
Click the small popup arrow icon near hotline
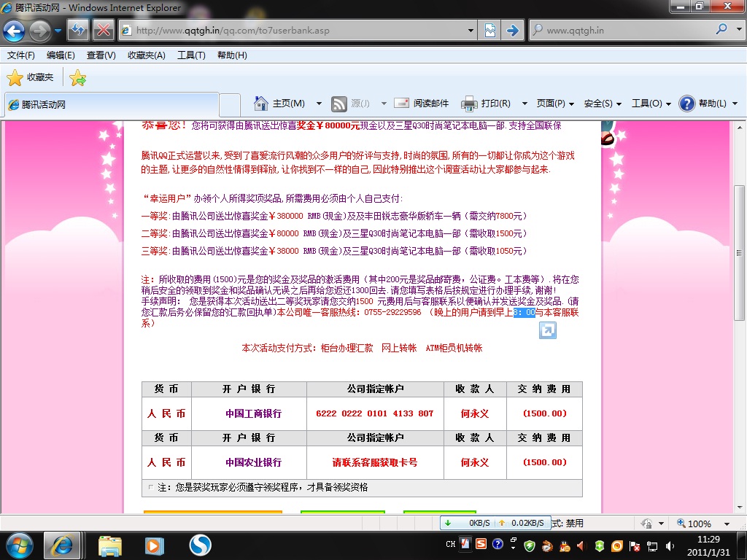pyautogui.click(x=547, y=330)
